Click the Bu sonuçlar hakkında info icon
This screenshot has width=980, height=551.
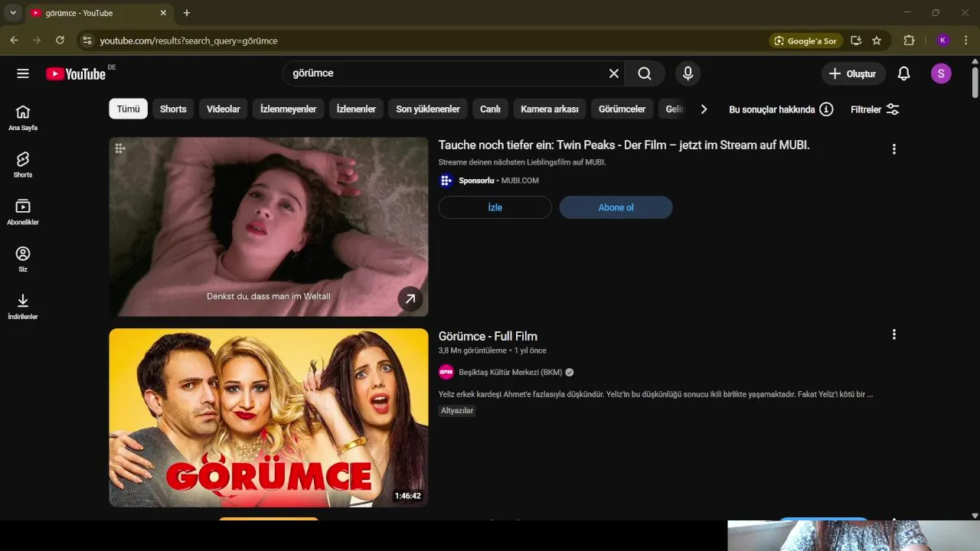point(826,109)
